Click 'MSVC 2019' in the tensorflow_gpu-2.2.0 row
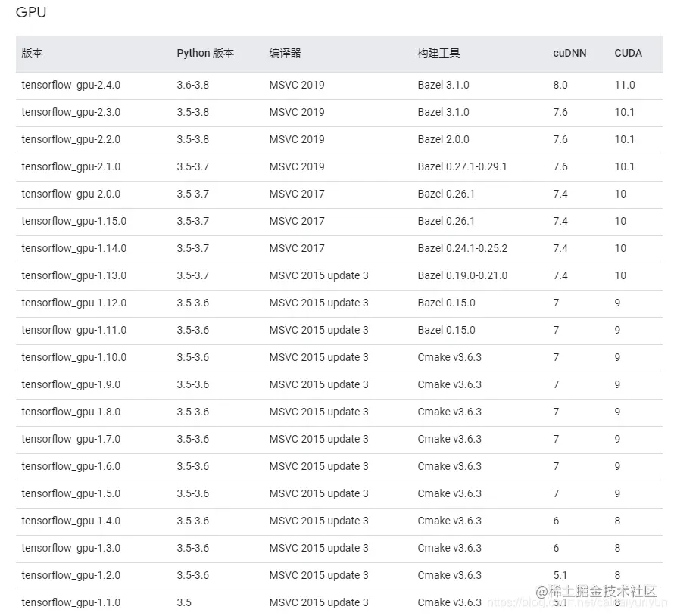The width and height of the screenshot is (674, 616). [x=297, y=139]
